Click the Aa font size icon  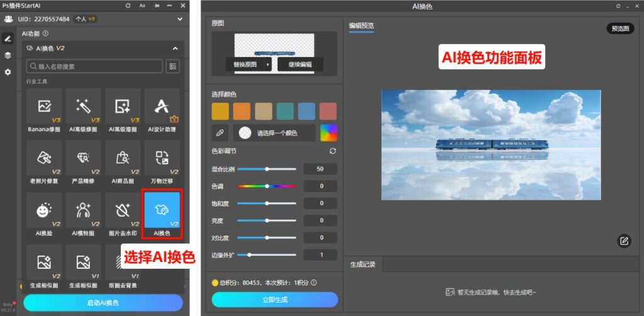(142, 6)
